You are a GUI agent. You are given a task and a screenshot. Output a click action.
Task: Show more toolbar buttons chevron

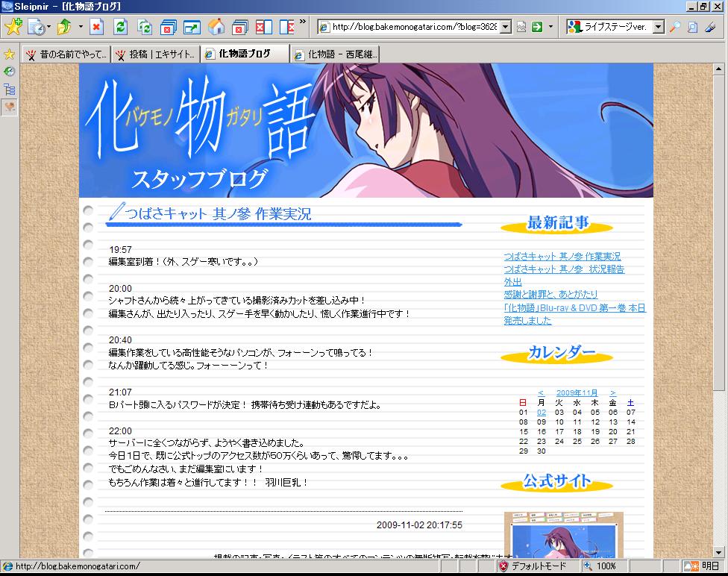(x=303, y=22)
